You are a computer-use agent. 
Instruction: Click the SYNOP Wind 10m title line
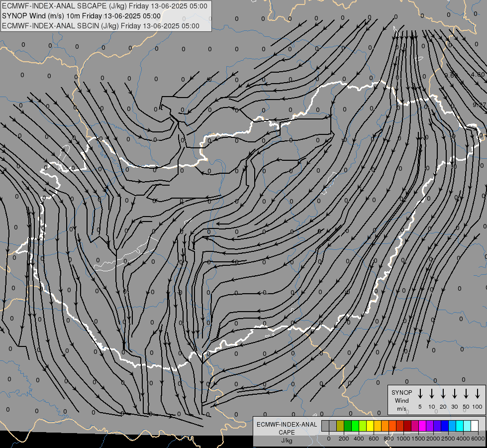tap(82, 16)
